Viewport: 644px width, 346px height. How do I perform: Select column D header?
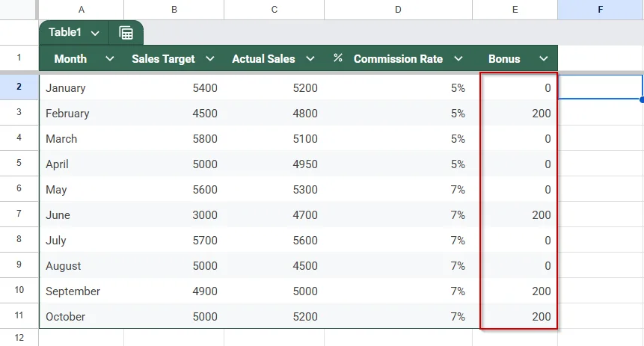[x=398, y=10]
